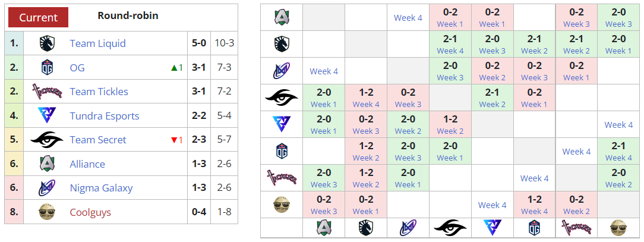The image size is (644, 242).
Task: Select the Current standings button
Action: tap(38, 17)
